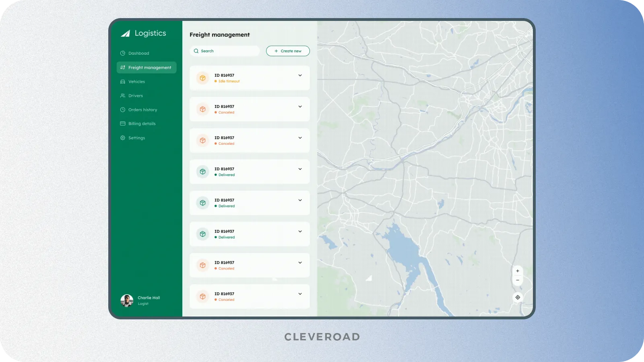Click the Vehicles car icon in sidebar
The width and height of the screenshot is (644, 362).
[x=123, y=82]
